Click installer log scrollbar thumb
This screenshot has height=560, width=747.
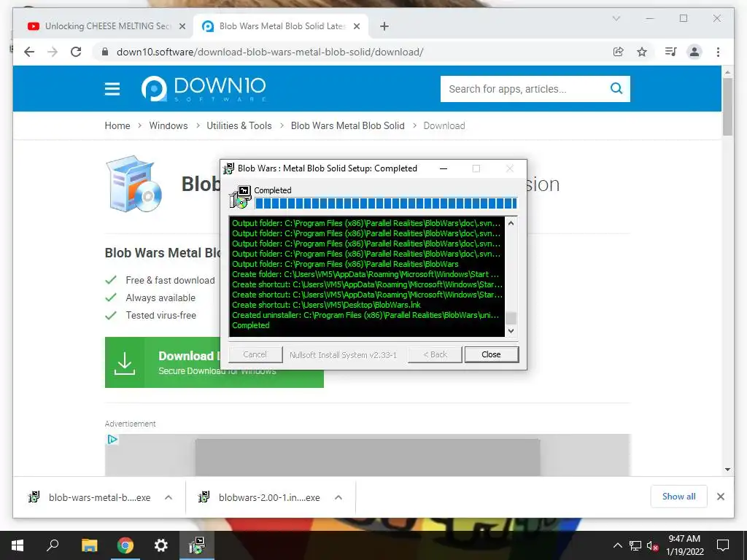(x=511, y=318)
